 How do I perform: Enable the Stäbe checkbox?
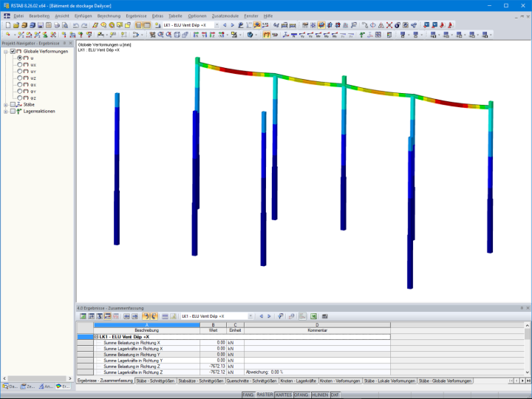click(13, 104)
